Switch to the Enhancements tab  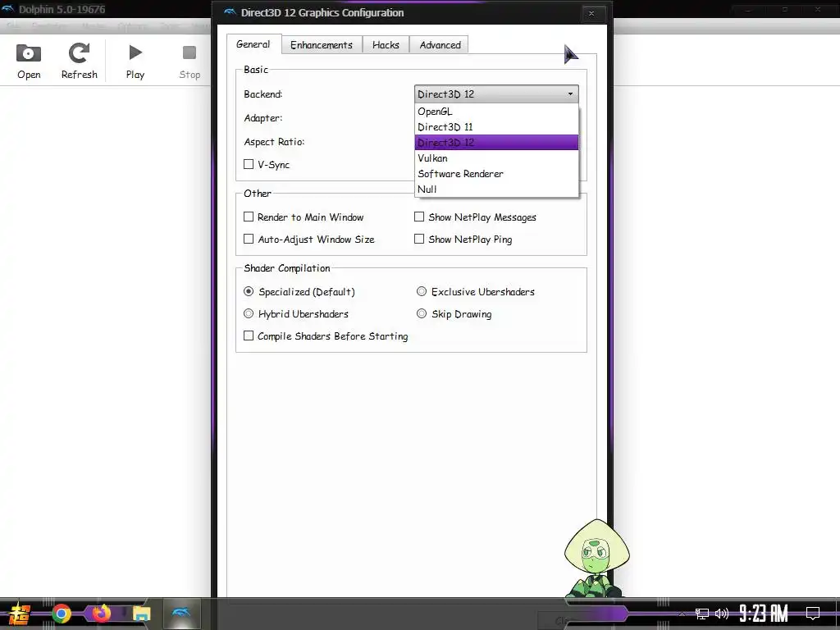coord(322,45)
